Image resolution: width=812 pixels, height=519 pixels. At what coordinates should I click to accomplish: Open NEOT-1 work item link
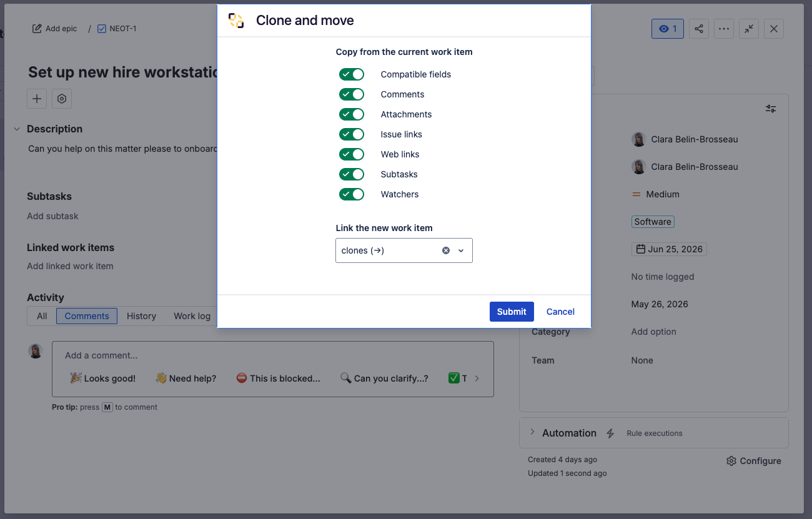tap(123, 29)
